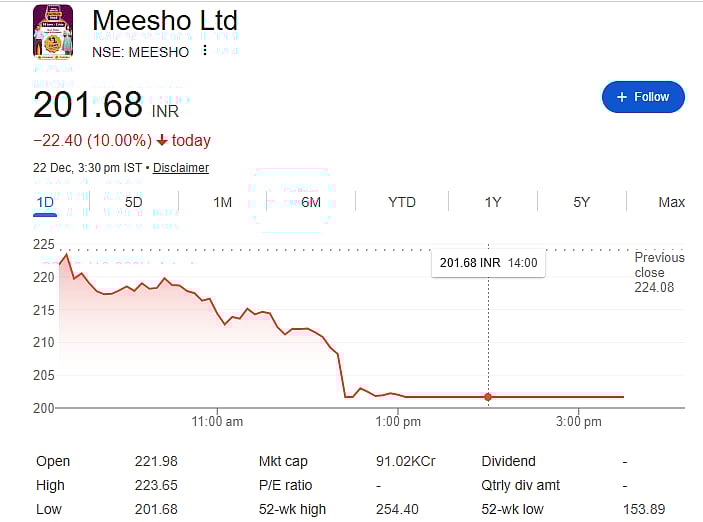Click the Meesho Ltd company title
Viewport: 703px width, 522px height.
tap(165, 21)
